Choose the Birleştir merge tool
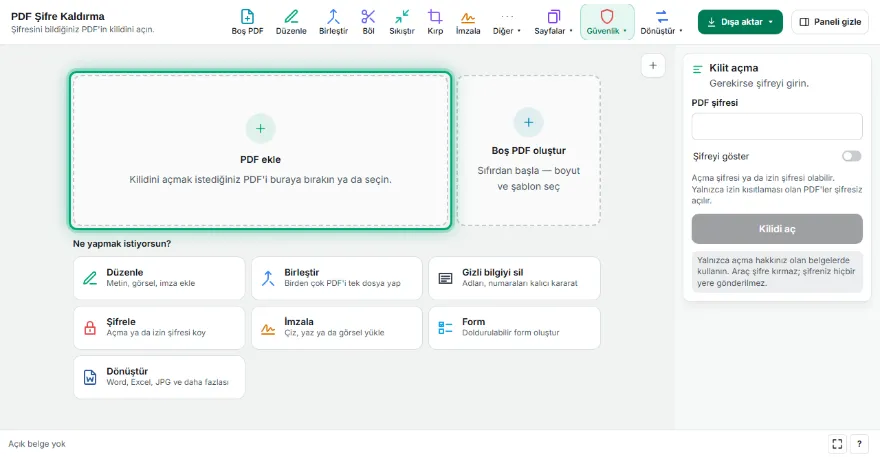 pyautogui.click(x=333, y=22)
